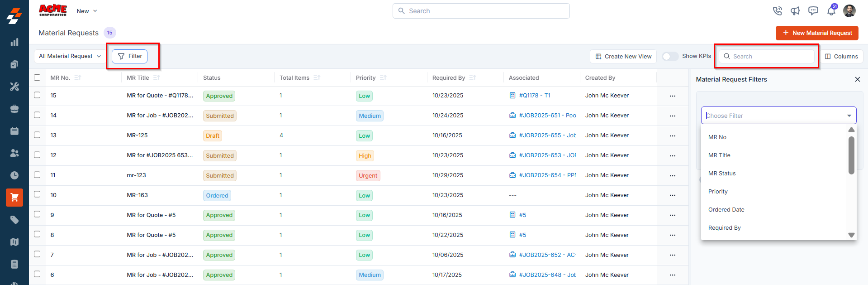Open the price tag sidebar icon
This screenshot has width=868, height=285.
pyautogui.click(x=14, y=220)
